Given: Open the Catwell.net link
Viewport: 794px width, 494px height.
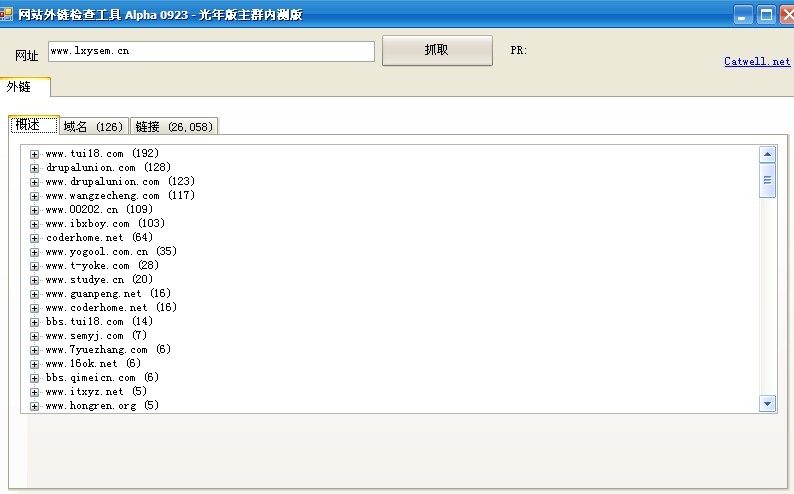Looking at the screenshot, I should tap(756, 61).
